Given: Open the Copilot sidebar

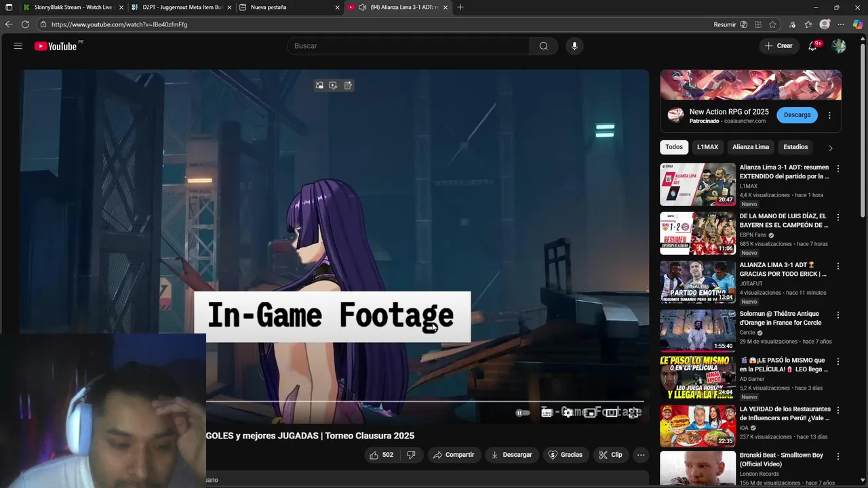Looking at the screenshot, I should (858, 24).
